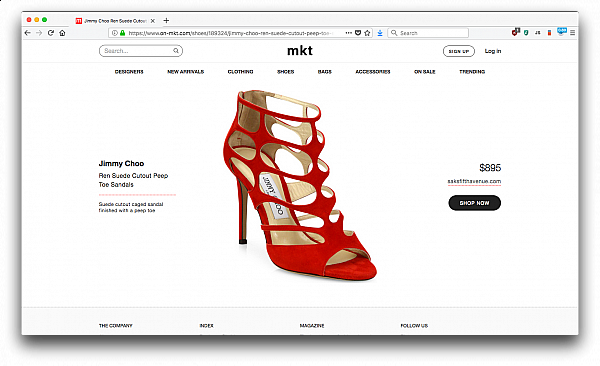Click the $895 price

pyautogui.click(x=490, y=168)
